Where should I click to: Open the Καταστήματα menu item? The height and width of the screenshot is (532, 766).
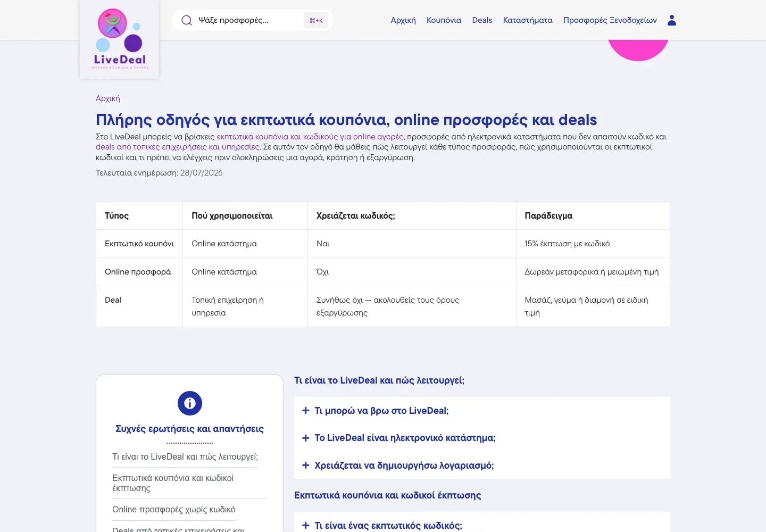point(528,20)
